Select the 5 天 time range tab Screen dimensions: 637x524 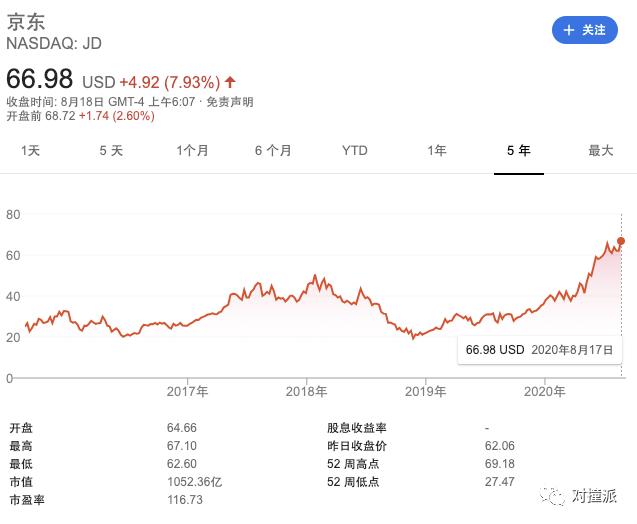111,151
